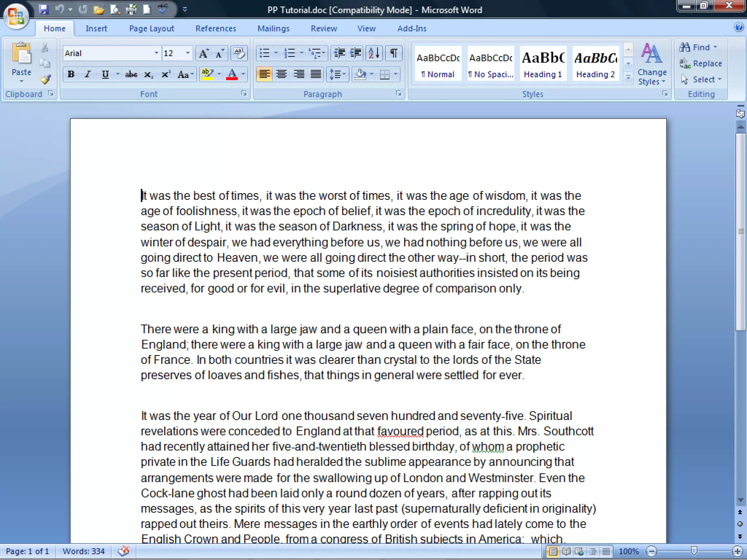Screen dimensions: 747x560
Task: Click the zoom in plus button
Action: click(737, 551)
